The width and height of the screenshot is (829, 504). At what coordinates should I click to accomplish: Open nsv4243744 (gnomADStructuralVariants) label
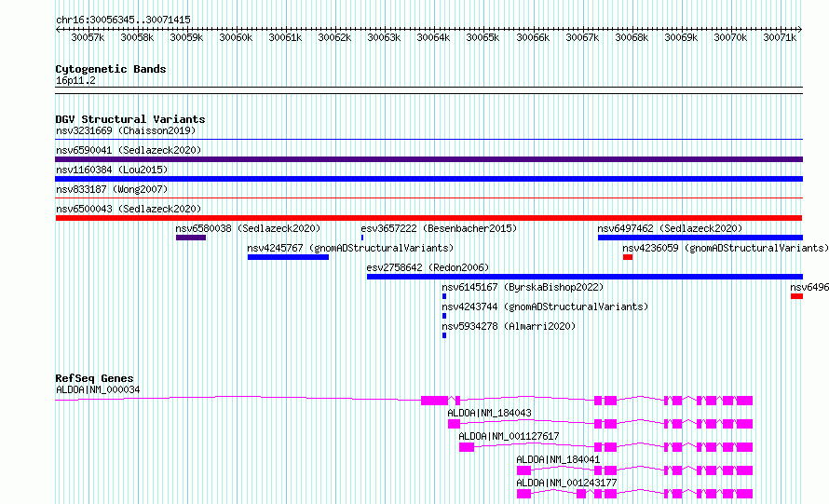545,306
